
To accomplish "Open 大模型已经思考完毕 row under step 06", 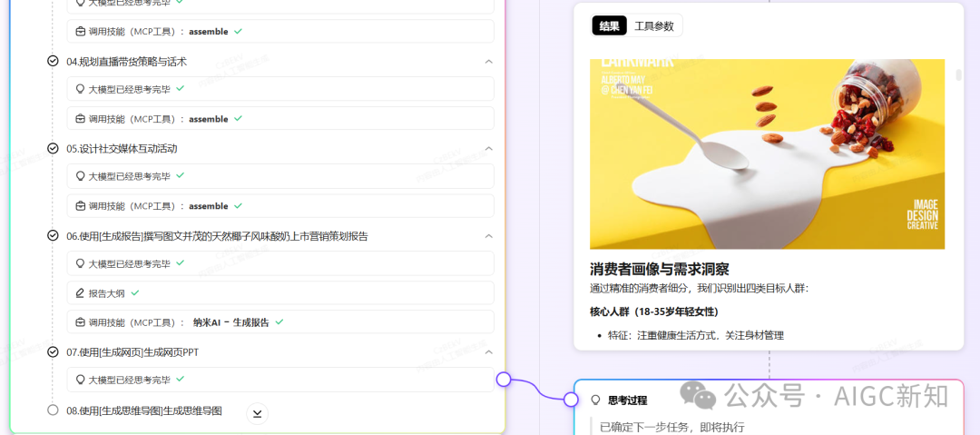I will [280, 263].
